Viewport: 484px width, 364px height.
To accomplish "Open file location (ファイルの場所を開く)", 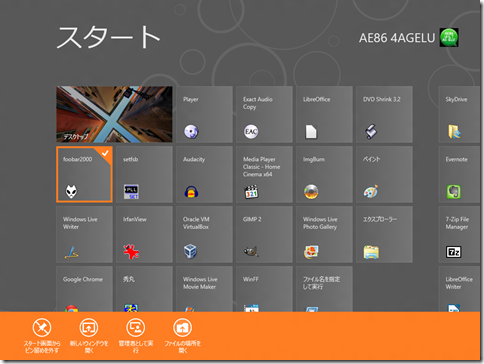I will point(182,335).
